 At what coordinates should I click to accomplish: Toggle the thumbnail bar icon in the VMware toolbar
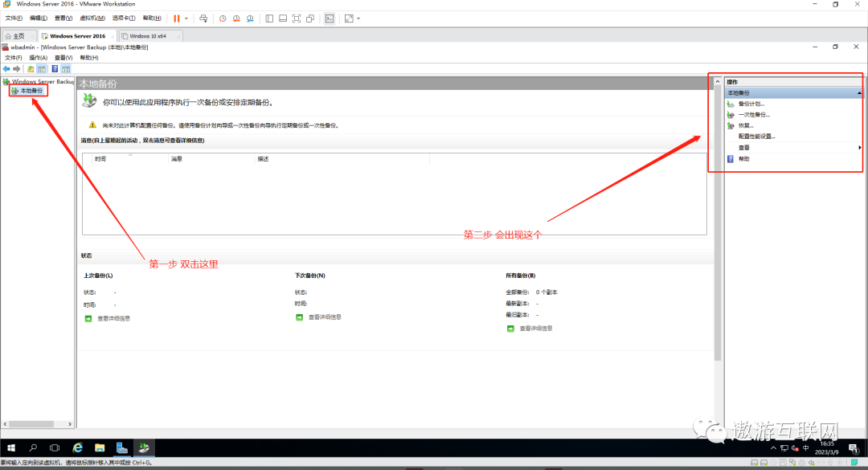[283, 18]
